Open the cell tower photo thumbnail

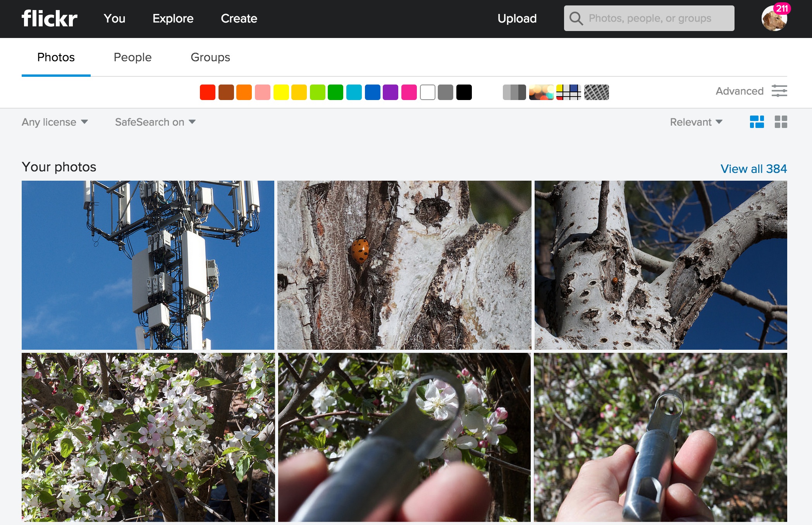click(x=148, y=265)
